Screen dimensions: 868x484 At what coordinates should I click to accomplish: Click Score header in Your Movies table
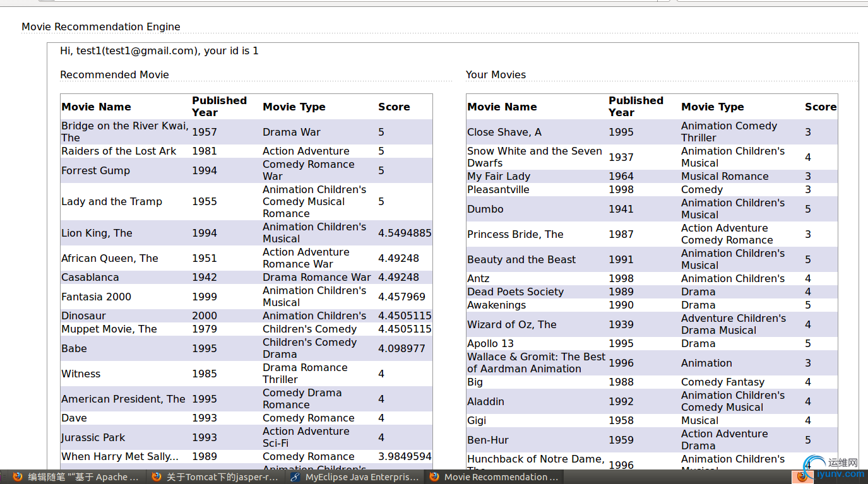pos(821,107)
